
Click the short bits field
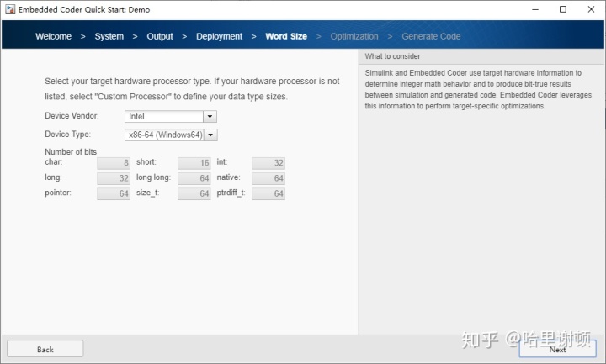[194, 163]
